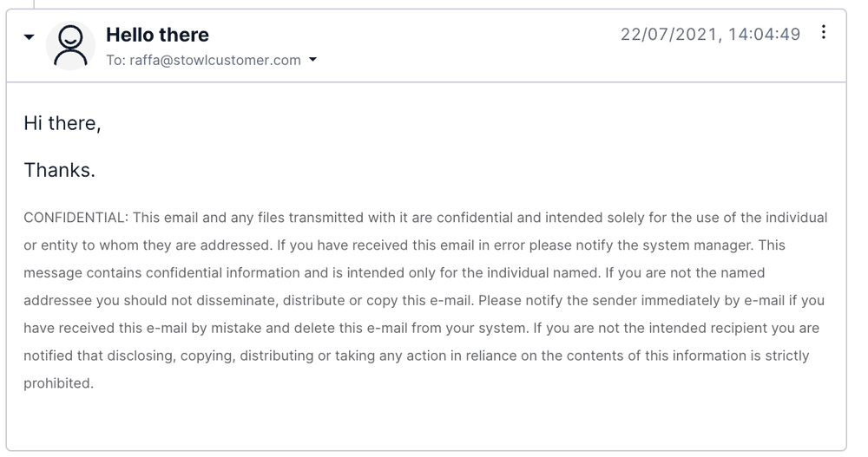
Task: Click the Thanks. line in the body
Action: (x=59, y=170)
